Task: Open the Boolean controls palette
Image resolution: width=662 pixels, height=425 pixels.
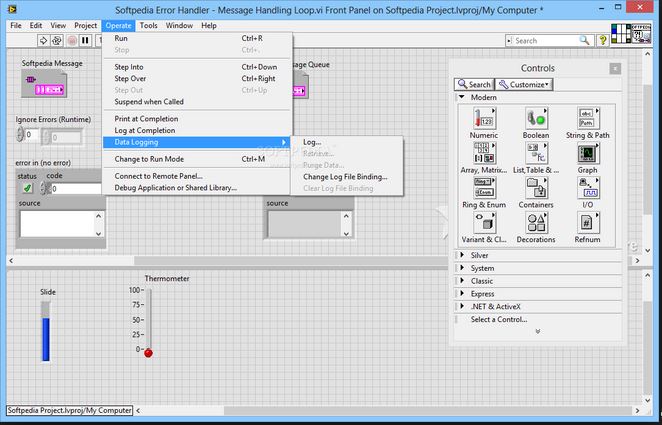Action: 536,119
